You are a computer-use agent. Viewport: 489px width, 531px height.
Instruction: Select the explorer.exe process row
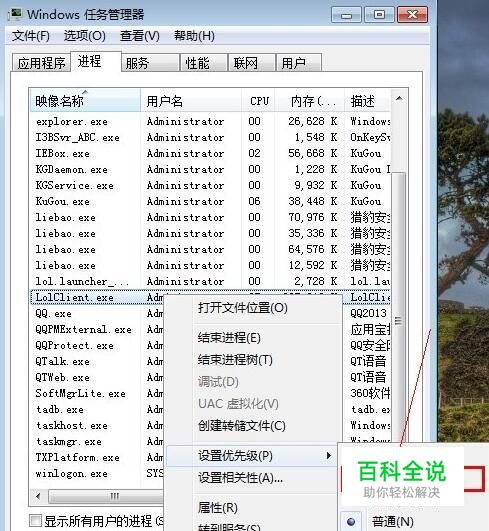pyautogui.click(x=210, y=121)
